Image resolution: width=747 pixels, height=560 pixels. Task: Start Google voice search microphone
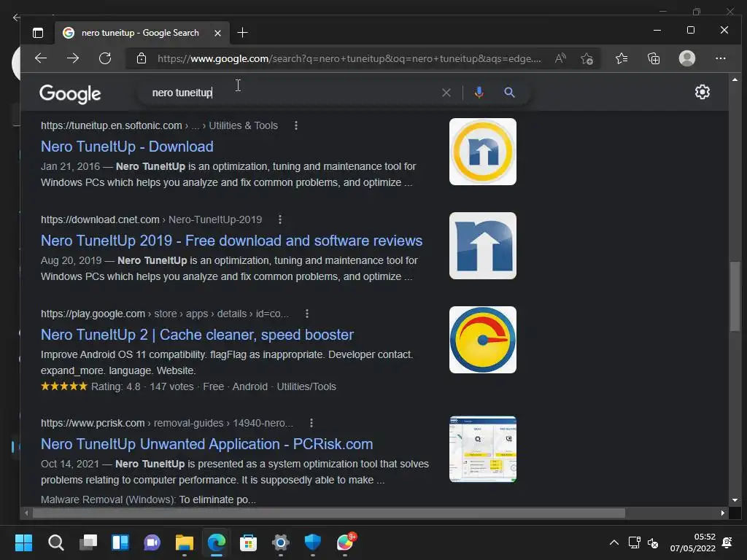479,93
